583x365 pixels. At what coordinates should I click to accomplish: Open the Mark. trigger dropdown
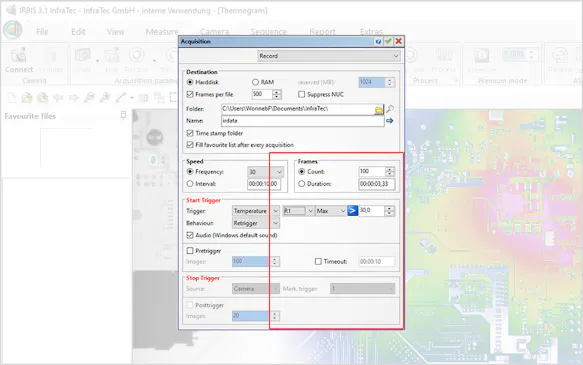click(362, 289)
